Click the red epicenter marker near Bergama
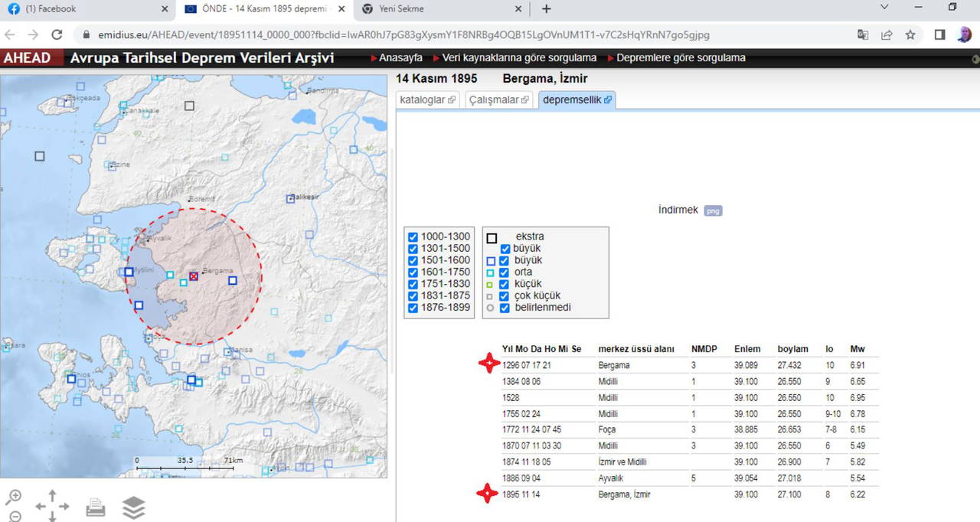 (194, 276)
